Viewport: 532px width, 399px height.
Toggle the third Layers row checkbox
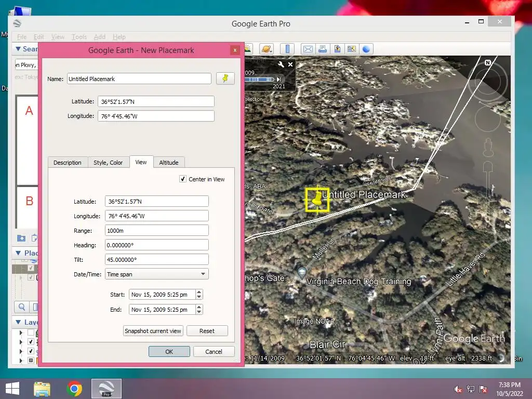[31, 351]
